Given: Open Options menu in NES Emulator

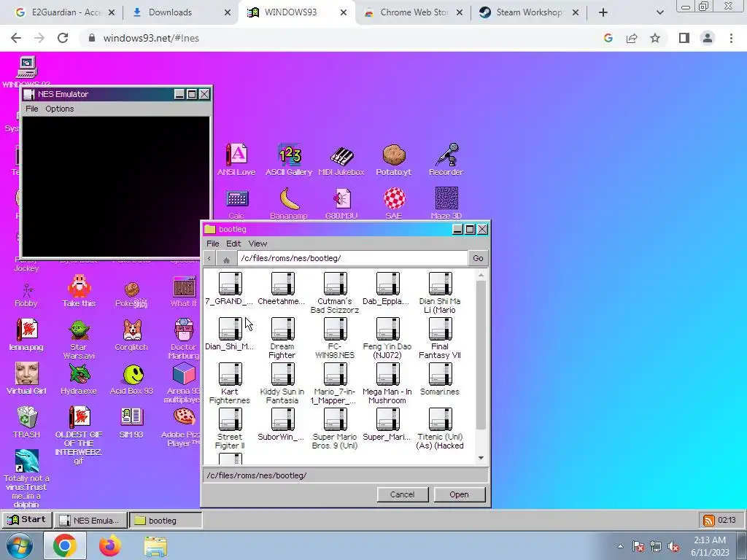Looking at the screenshot, I should (x=60, y=109).
